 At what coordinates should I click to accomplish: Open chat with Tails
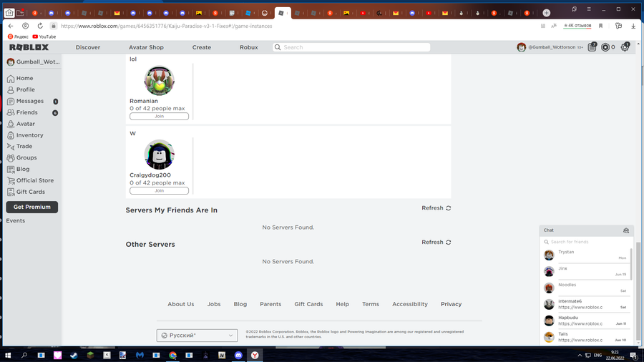coord(585,337)
